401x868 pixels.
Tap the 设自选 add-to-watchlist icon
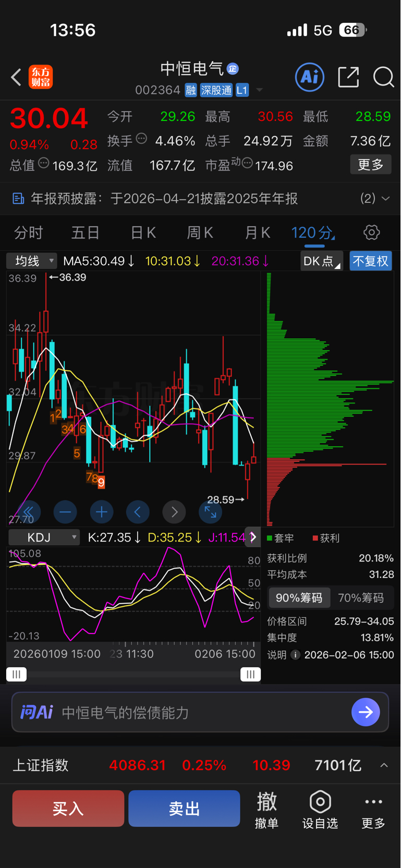320,802
